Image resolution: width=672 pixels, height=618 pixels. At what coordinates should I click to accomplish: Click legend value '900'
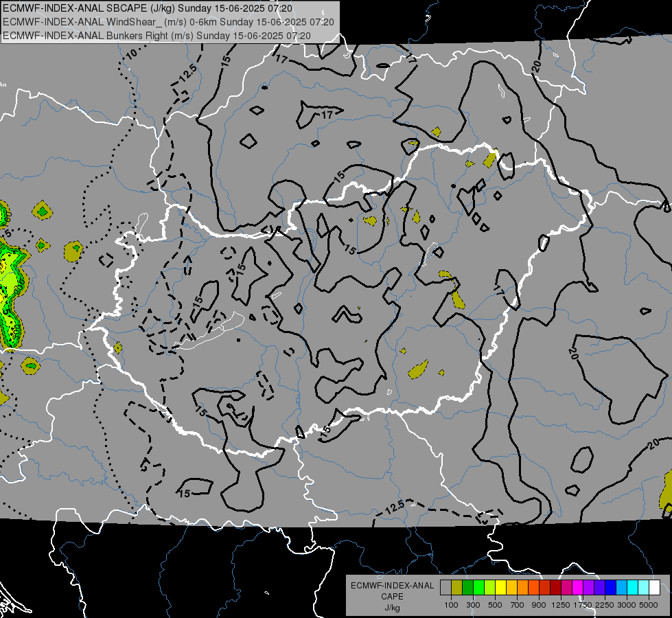(x=539, y=605)
